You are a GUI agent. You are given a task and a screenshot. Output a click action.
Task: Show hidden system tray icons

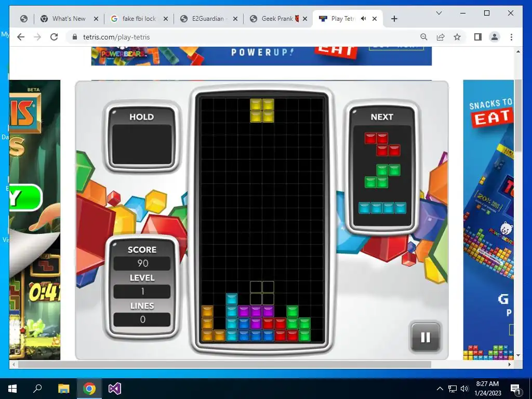pos(440,389)
